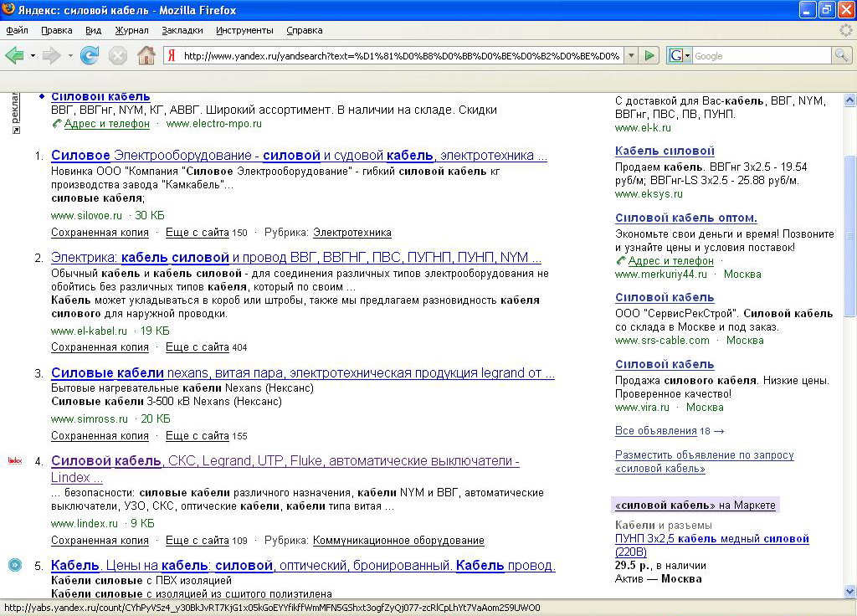Go to the Home page icon
Image resolution: width=857 pixels, height=616 pixels.
(146, 56)
